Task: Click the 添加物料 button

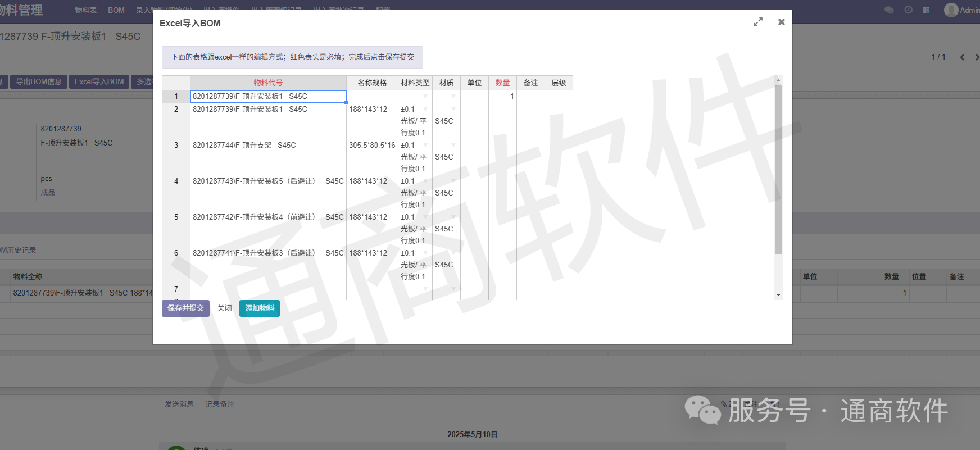Action: click(x=259, y=308)
